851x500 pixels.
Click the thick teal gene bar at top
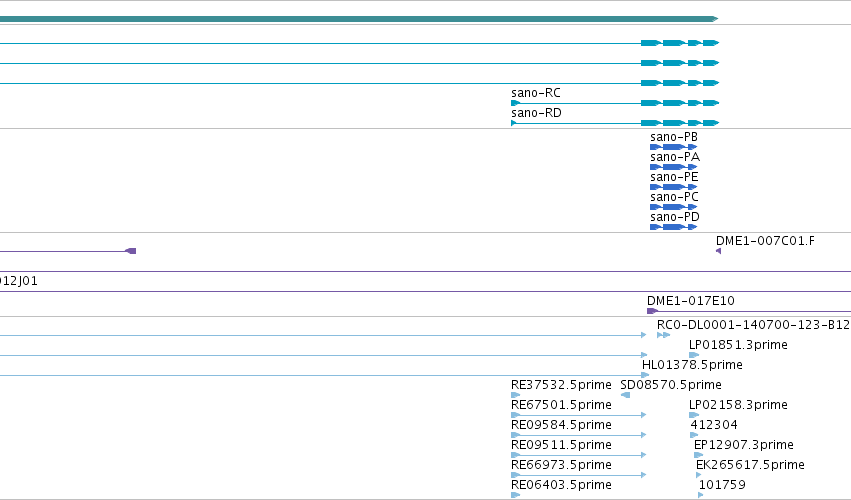359,19
